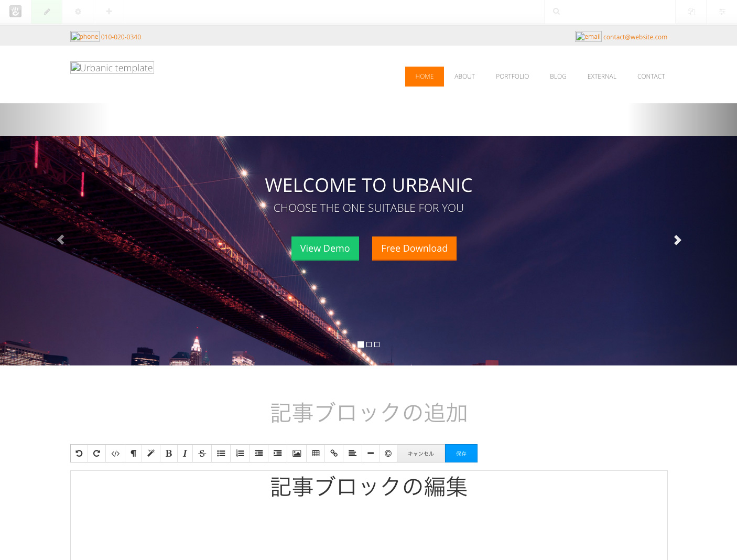
Task: Click the search magnifier icon
Action: pyautogui.click(x=556, y=12)
